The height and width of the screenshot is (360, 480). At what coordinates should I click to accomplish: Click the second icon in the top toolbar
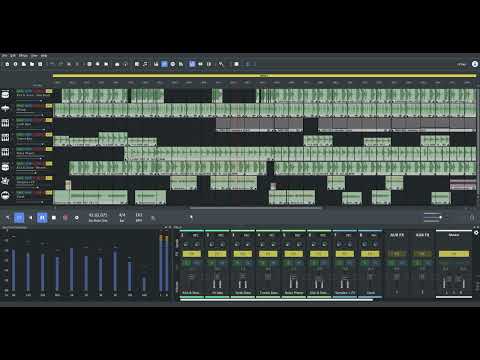pos(15,64)
